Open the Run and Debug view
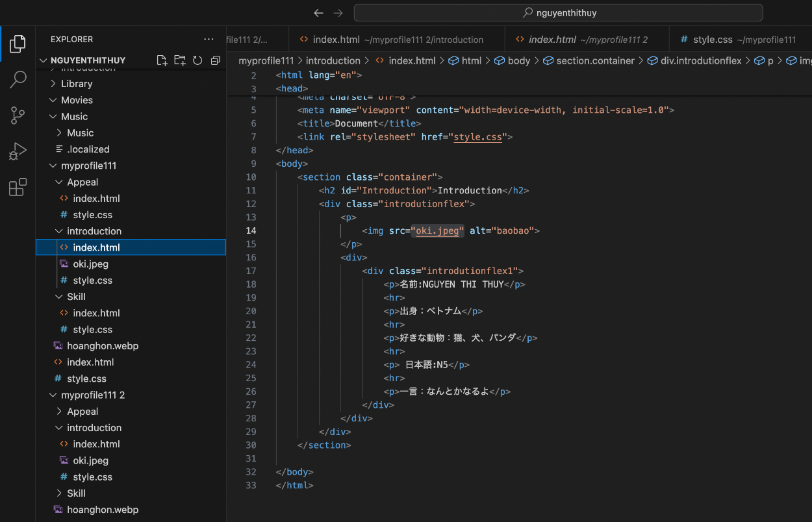This screenshot has width=812, height=522. pos(18,151)
